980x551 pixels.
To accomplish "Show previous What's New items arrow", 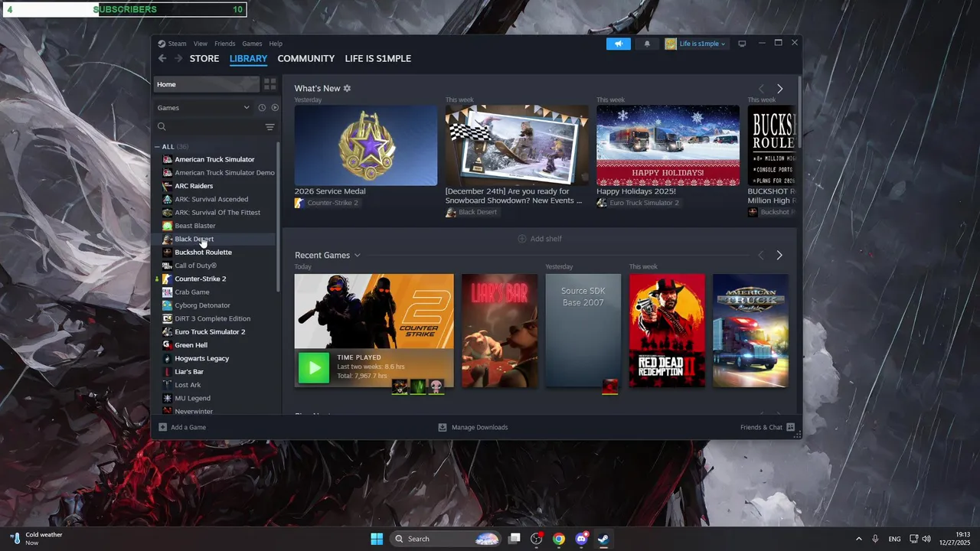I will pyautogui.click(x=761, y=89).
